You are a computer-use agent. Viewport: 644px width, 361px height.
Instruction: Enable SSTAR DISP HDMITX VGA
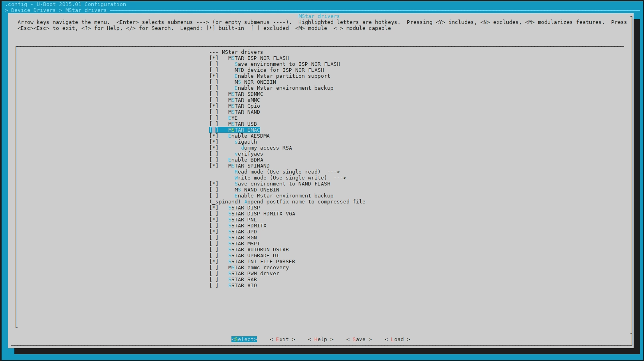pos(252,214)
